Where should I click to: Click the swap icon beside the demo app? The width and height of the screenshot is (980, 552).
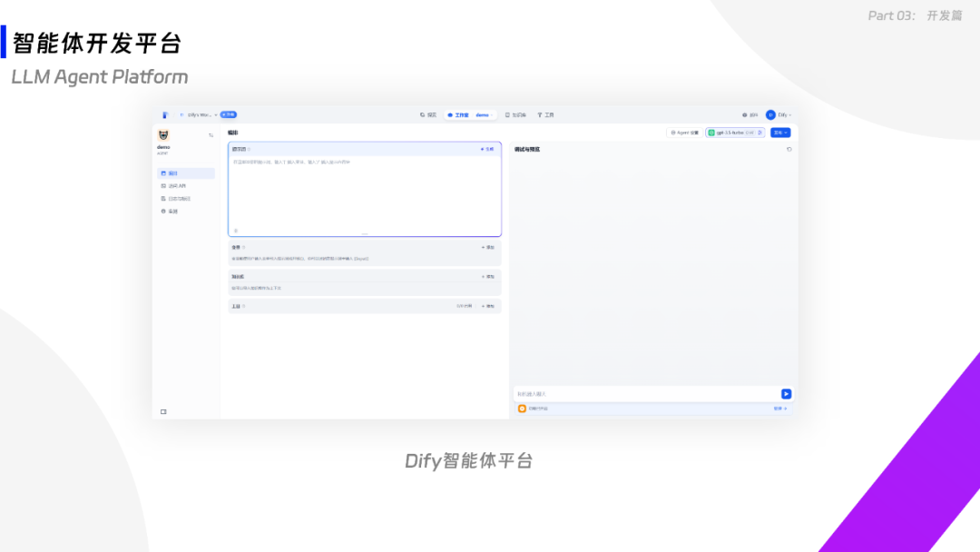pyautogui.click(x=211, y=135)
